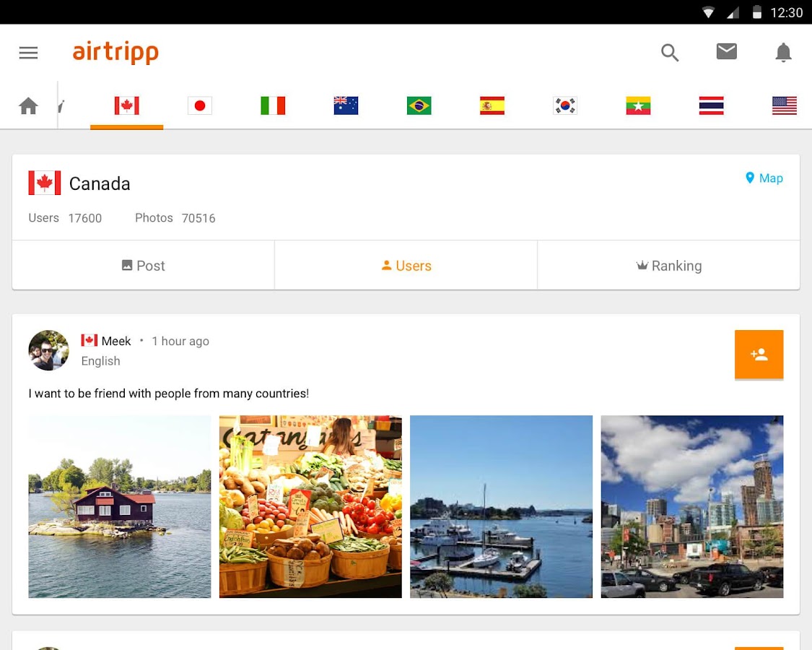Screen dimensions: 812x650
Task: Open the mail messages icon
Action: (727, 51)
